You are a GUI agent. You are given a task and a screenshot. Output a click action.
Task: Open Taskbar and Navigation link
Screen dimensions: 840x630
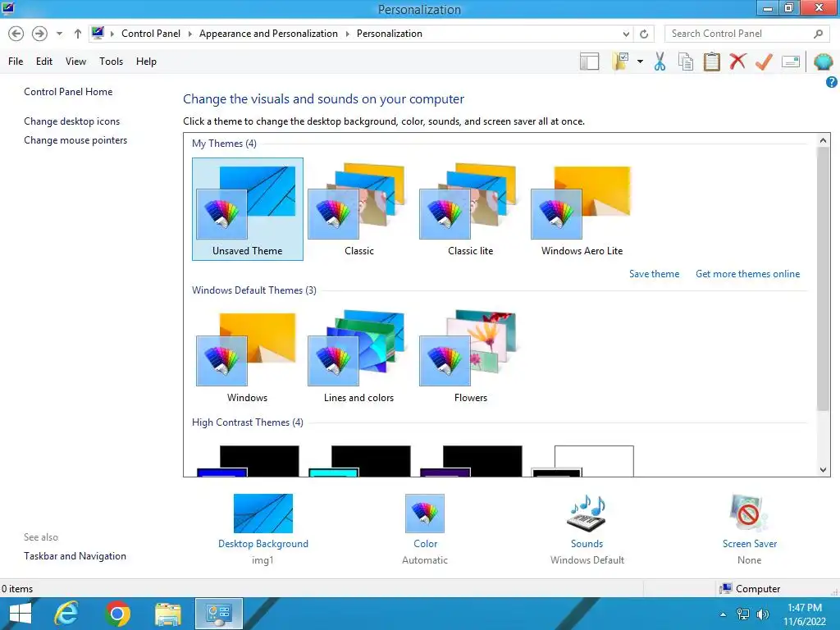point(75,556)
